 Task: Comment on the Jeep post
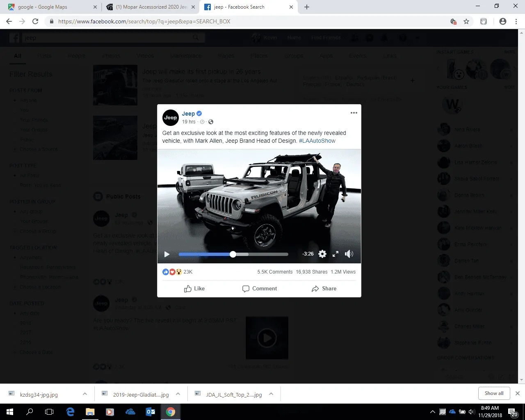pos(260,289)
